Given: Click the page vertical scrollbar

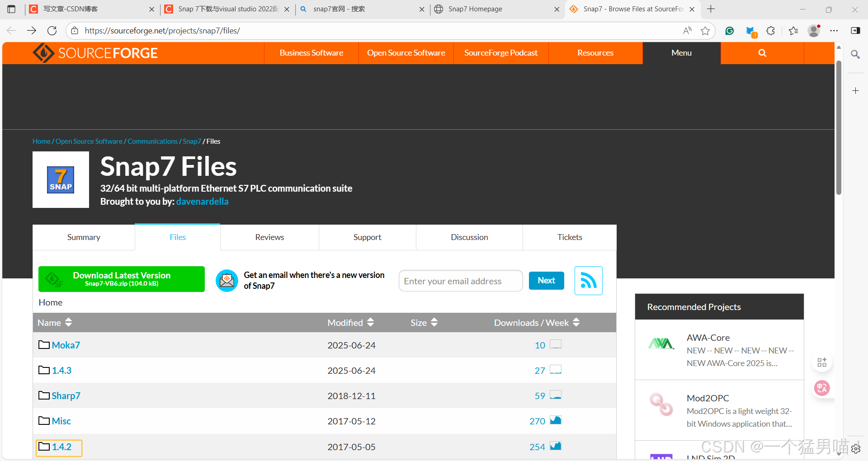Looking at the screenshot, I should (x=839, y=127).
